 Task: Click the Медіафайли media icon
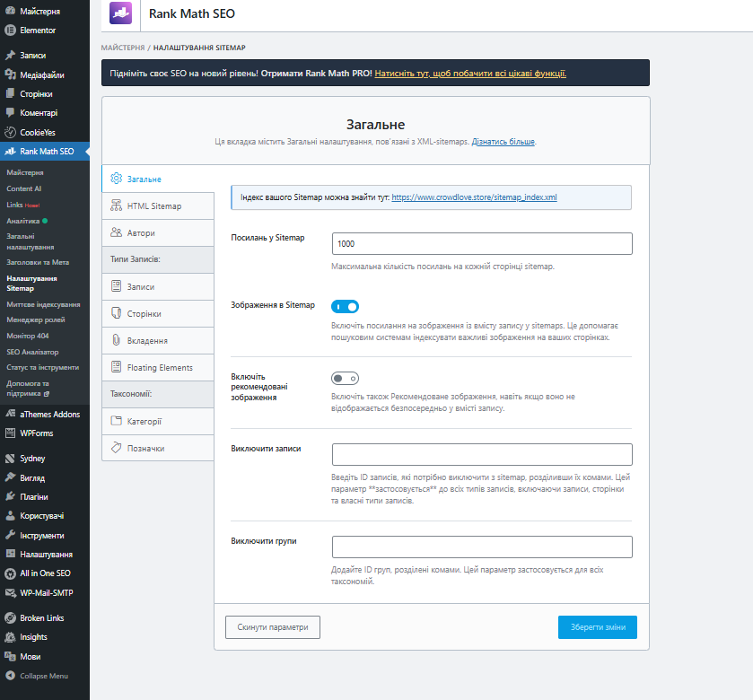pos(10,74)
